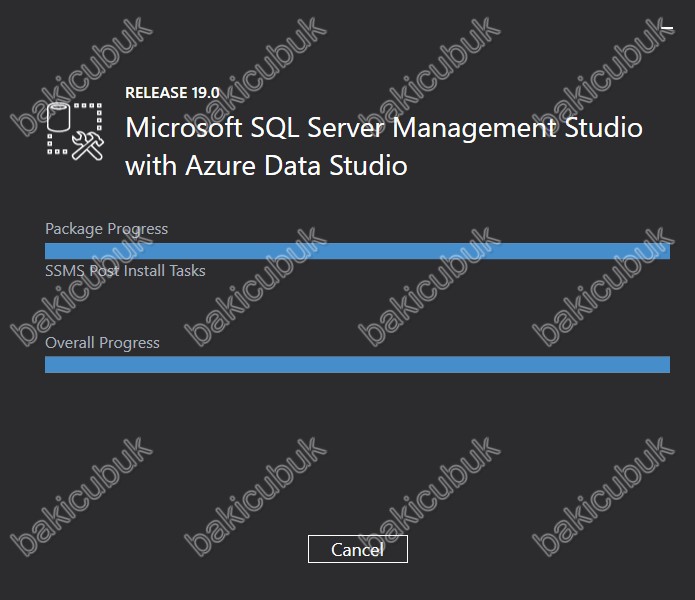The height and width of the screenshot is (600, 695).
Task: Click the Overall Progress bar
Action: pos(357,364)
